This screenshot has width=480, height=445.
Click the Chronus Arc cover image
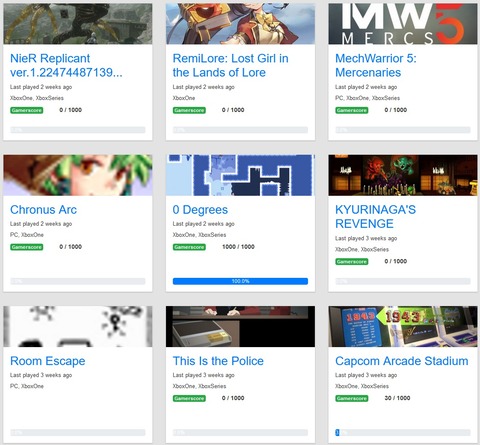pos(78,175)
